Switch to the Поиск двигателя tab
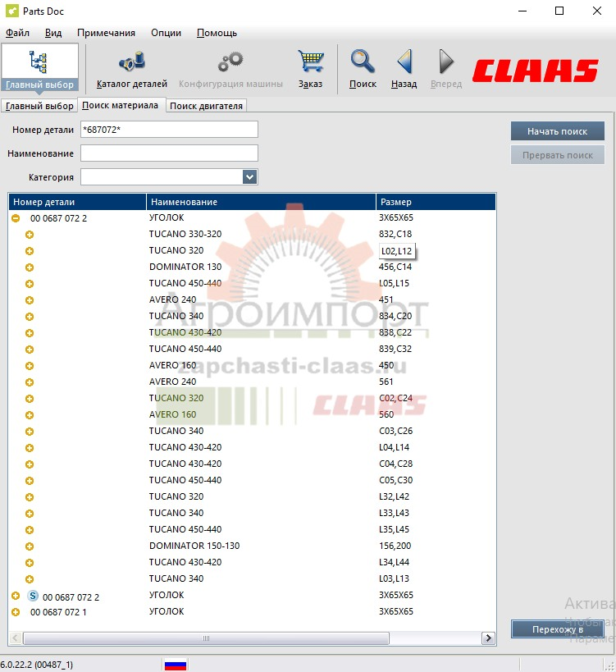The height and width of the screenshot is (672, 616). pos(206,106)
